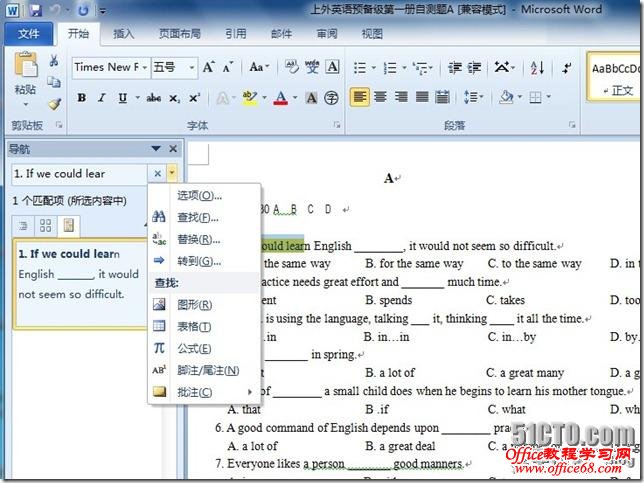Click the Clear Formatting icon

[291, 67]
